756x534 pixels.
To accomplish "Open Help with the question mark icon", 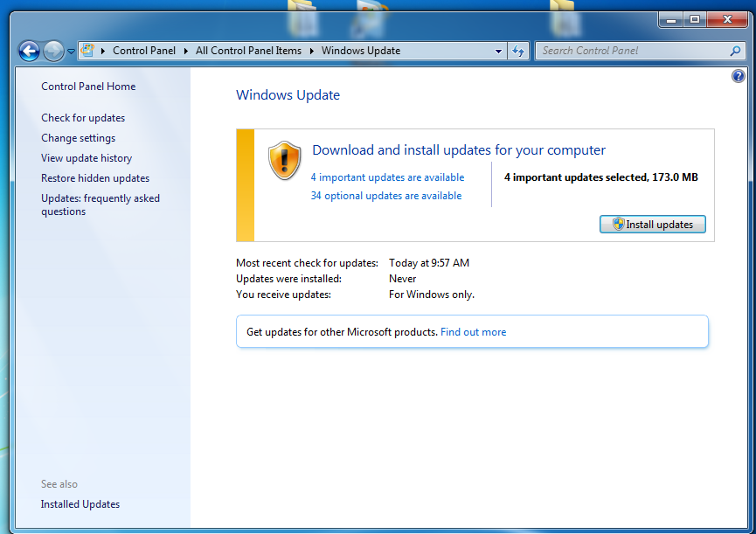I will [739, 76].
